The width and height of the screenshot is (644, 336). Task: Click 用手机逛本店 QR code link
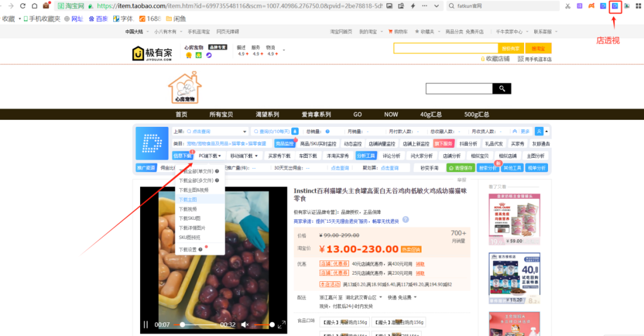(534, 59)
